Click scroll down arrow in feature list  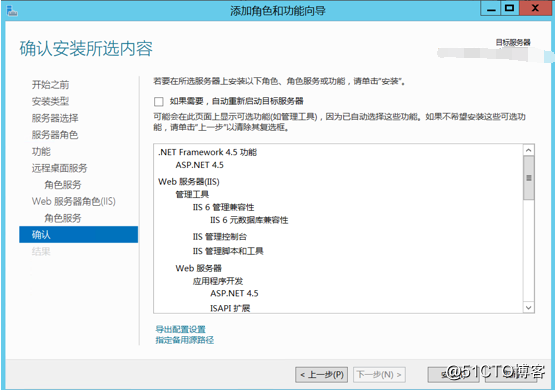pyautogui.click(x=528, y=308)
